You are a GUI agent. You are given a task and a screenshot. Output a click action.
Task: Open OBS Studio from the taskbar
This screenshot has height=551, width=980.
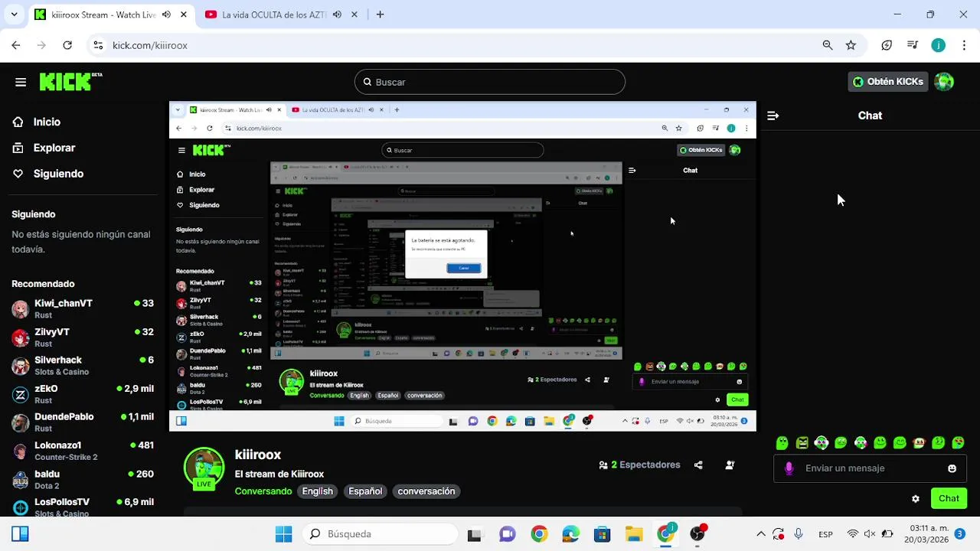[x=697, y=534]
